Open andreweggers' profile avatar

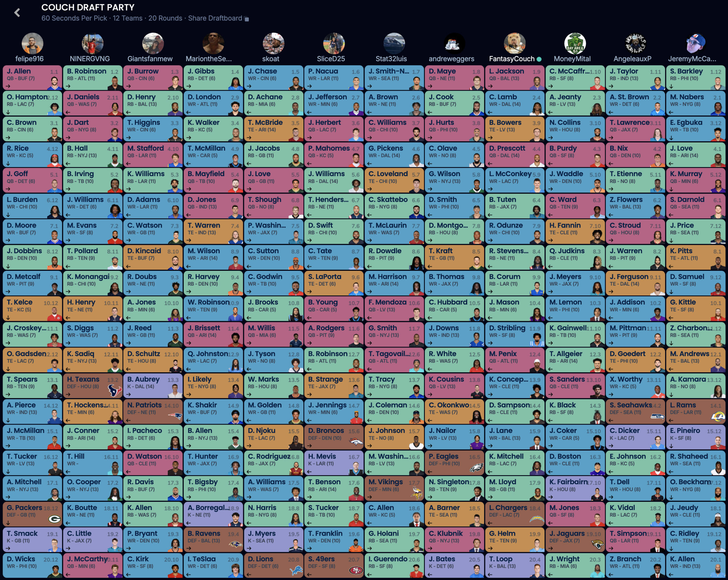(x=454, y=43)
